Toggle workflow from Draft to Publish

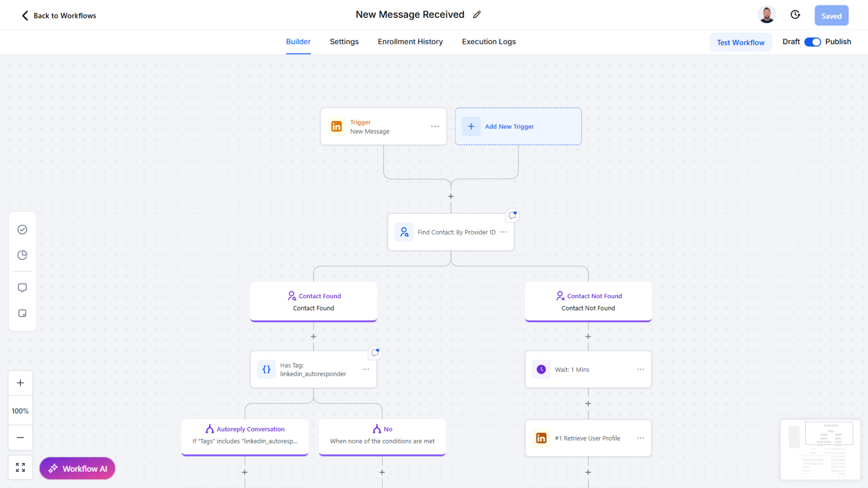click(813, 42)
